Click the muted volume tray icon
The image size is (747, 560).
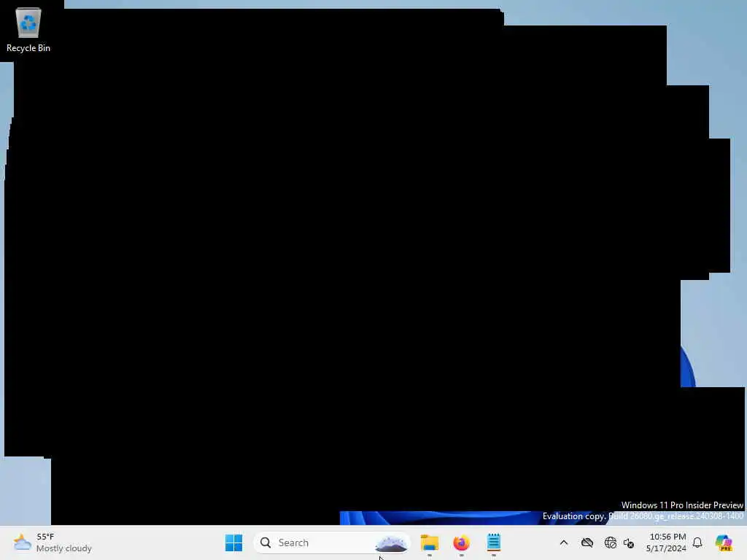629,542
